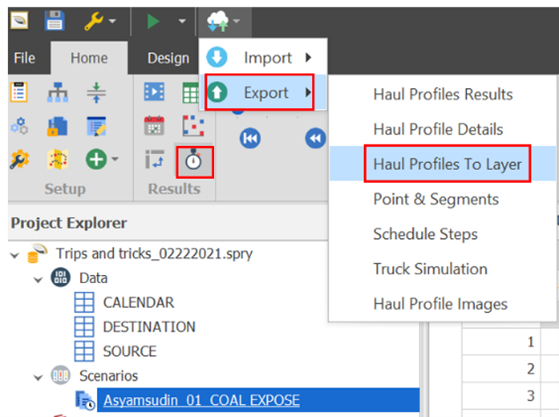This screenshot has width=559, height=417.
Task: Click the hierarchy chart icon in Setup
Action: [x=58, y=92]
